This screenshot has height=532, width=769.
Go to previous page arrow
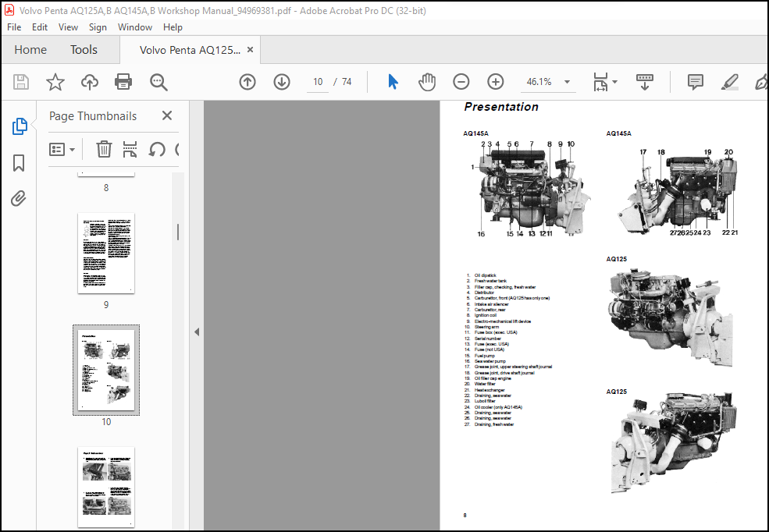tap(247, 82)
